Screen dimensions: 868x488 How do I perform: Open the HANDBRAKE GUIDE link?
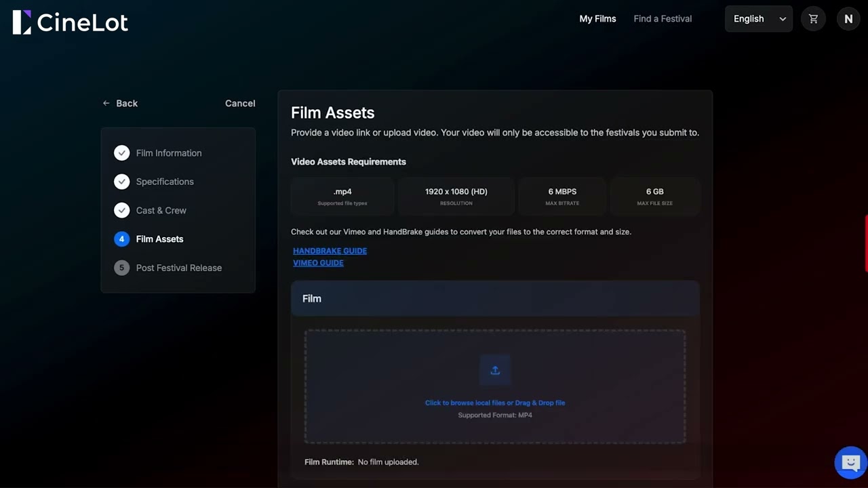tap(330, 251)
